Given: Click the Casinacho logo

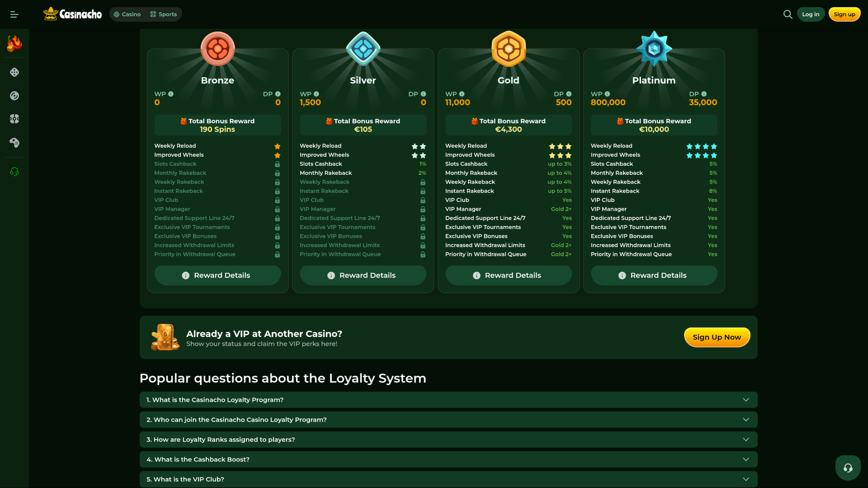Looking at the screenshot, I should pyautogui.click(x=72, y=14).
